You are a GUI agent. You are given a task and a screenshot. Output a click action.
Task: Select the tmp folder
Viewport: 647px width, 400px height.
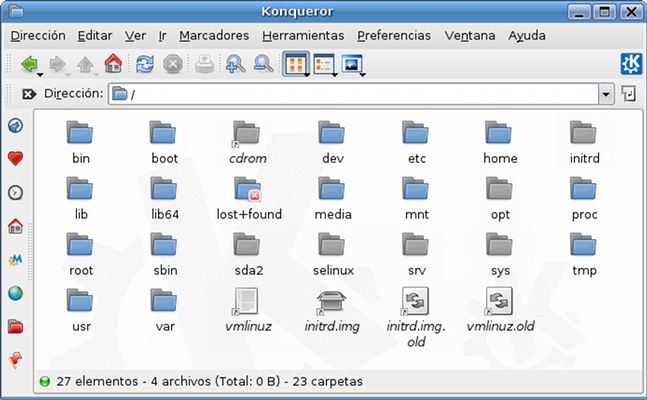pos(584,255)
